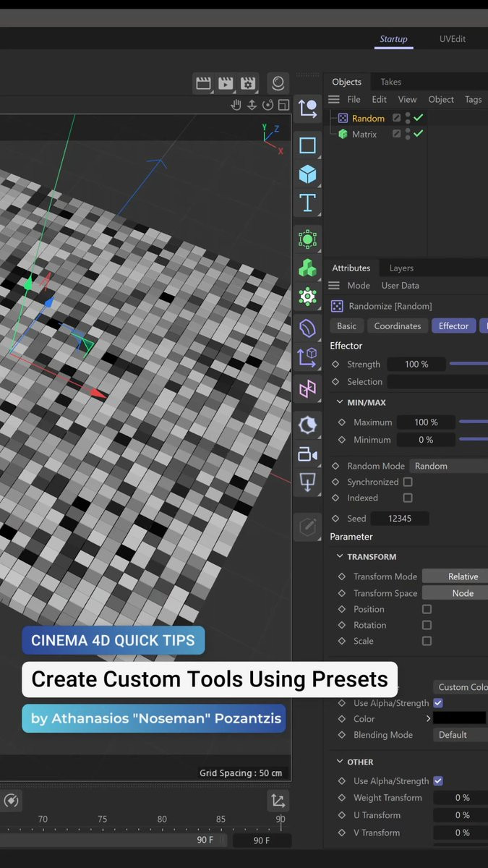Open the UVEdit layout tab
The width and height of the screenshot is (488, 868).
click(453, 39)
